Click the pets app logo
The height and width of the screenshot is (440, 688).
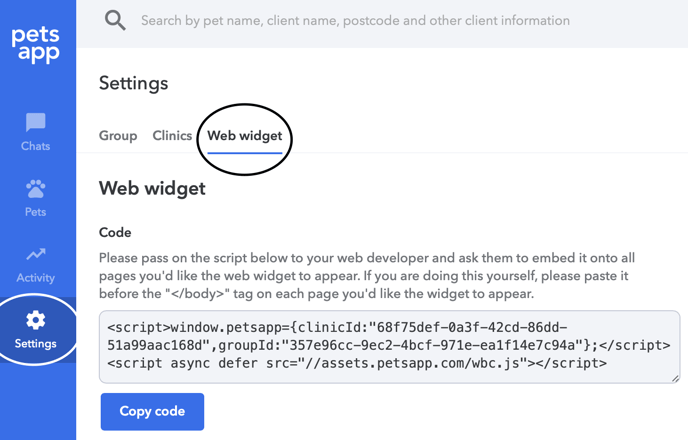tap(36, 45)
